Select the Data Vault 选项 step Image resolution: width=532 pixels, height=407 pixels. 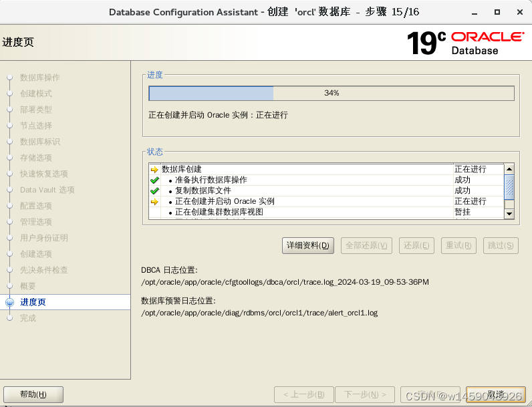click(47, 190)
